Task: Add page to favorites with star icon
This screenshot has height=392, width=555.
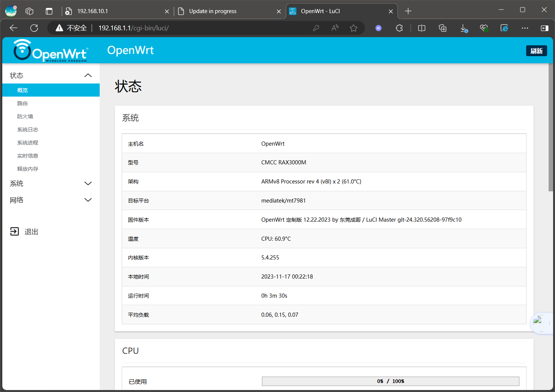Action: [353, 28]
